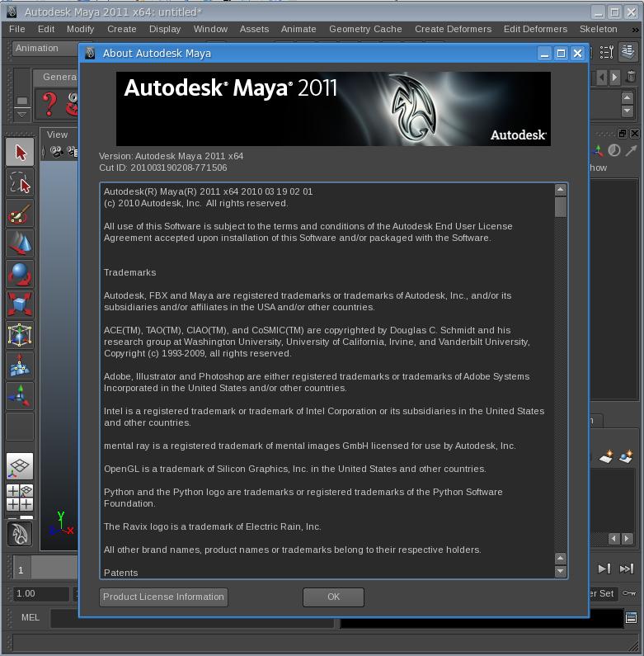Open the shelf options down-arrow menu
The width and height of the screenshot is (644, 656).
tap(22, 114)
